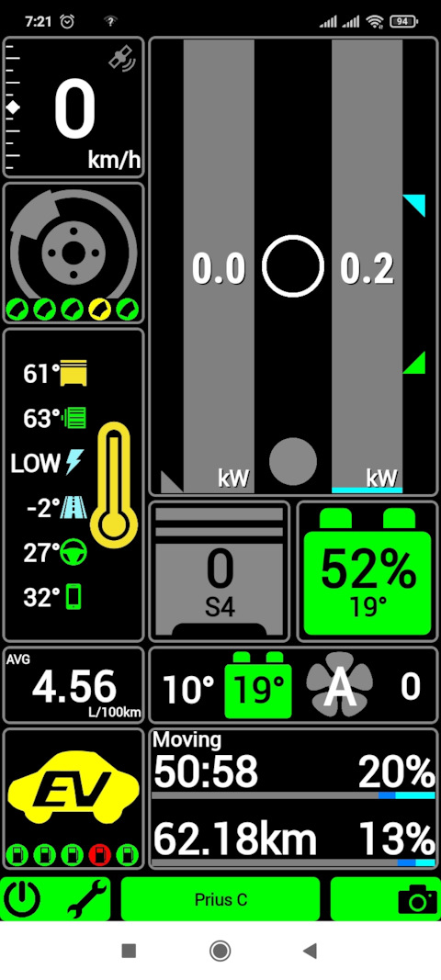Tap the cyan triangle power gauge marker
The height and width of the screenshot is (980, 441).
coord(414,205)
